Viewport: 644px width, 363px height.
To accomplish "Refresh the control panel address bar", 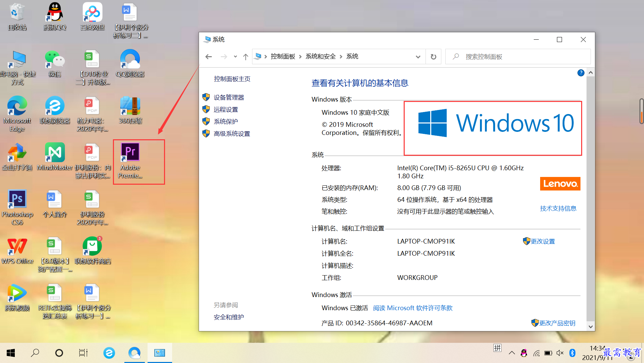I will [434, 57].
